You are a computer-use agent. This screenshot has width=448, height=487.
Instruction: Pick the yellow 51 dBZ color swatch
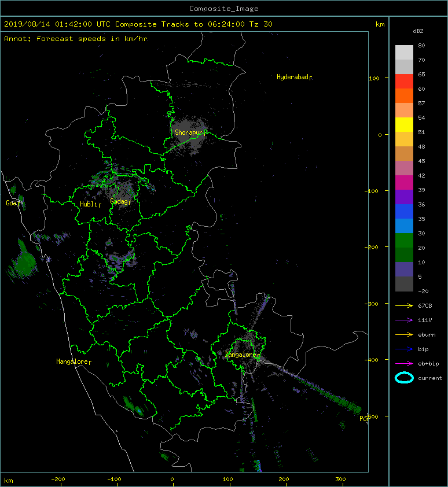[x=404, y=125]
